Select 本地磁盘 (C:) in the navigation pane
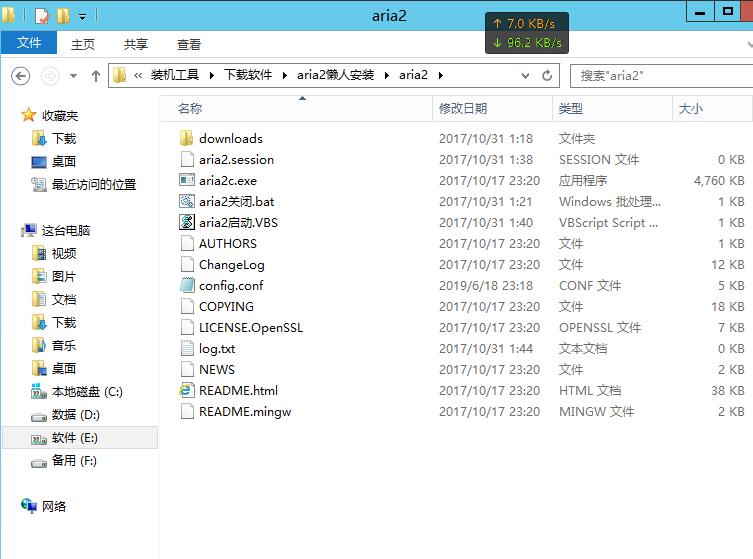This screenshot has height=559, width=753. (x=86, y=392)
